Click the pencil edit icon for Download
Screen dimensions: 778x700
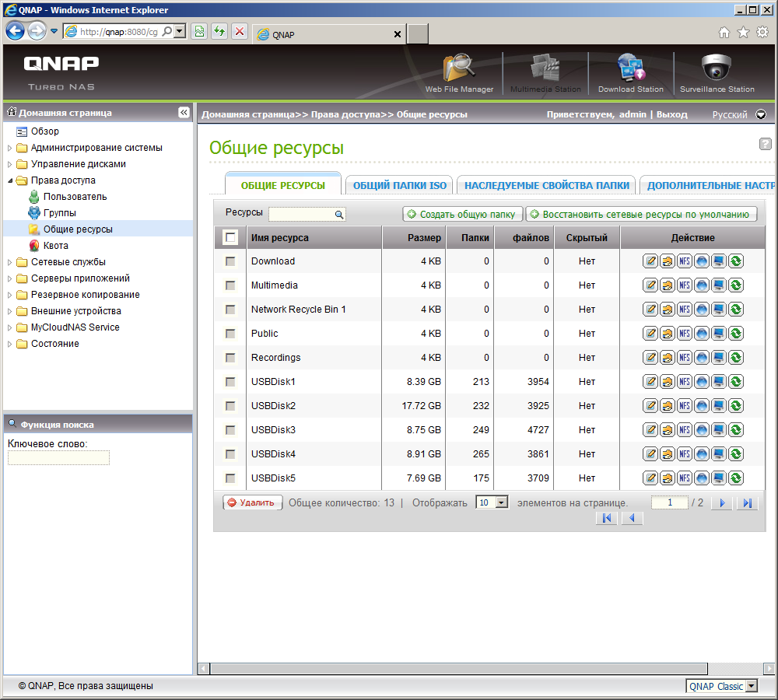pyautogui.click(x=650, y=261)
